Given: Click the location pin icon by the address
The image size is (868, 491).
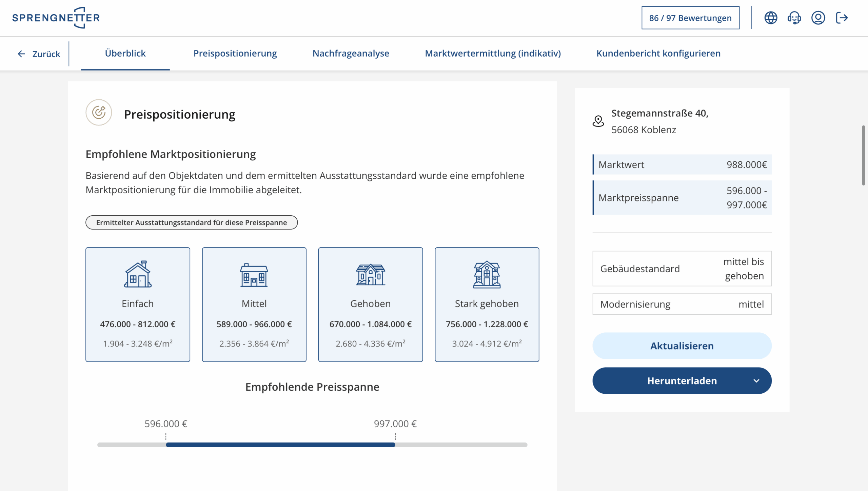Looking at the screenshot, I should coord(598,121).
